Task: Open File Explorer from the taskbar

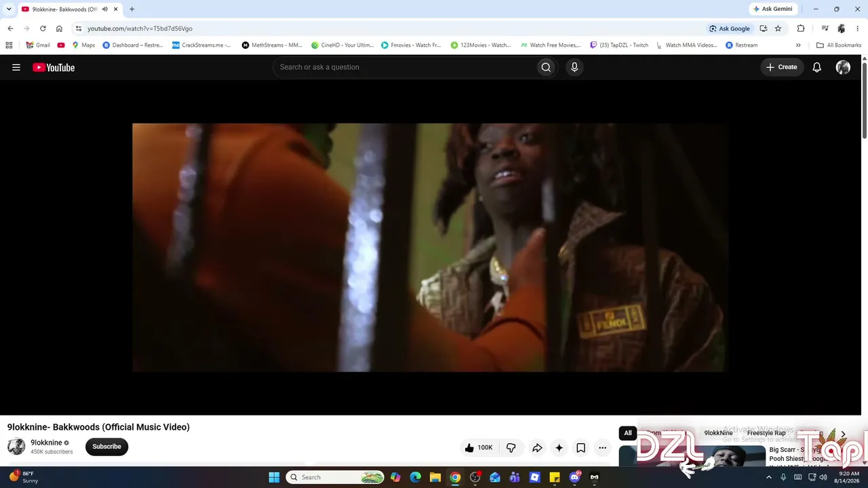Action: pyautogui.click(x=435, y=477)
